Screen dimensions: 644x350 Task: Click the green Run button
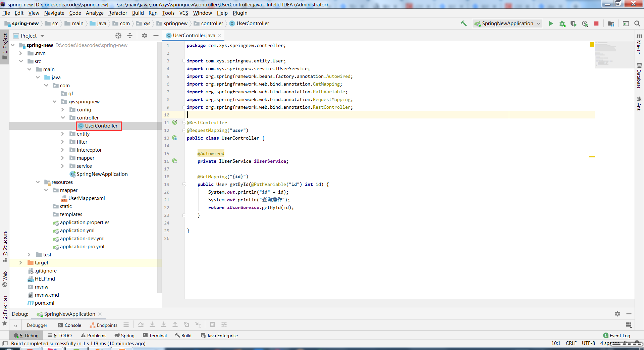(x=551, y=23)
